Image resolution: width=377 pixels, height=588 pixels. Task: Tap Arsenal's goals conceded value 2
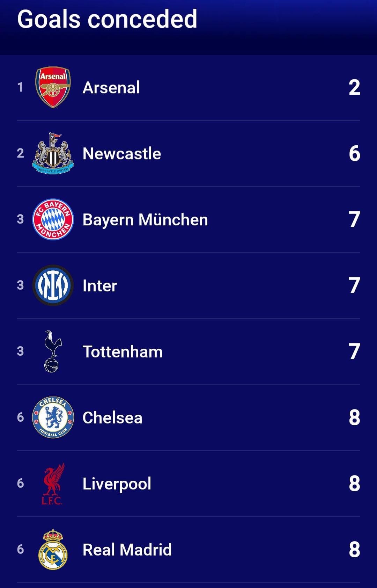pyautogui.click(x=354, y=87)
